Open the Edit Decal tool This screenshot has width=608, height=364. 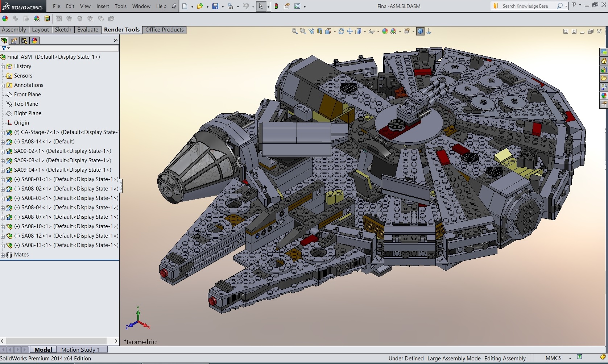[47, 18]
